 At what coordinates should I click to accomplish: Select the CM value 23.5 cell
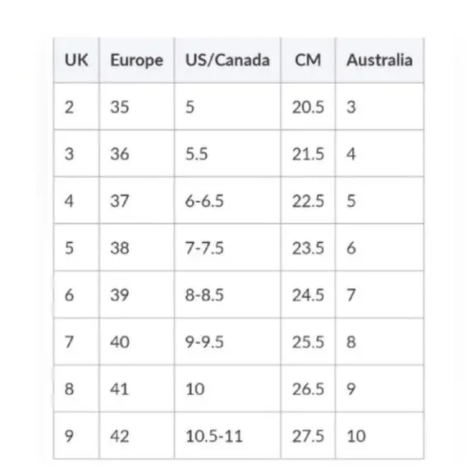tap(308, 247)
